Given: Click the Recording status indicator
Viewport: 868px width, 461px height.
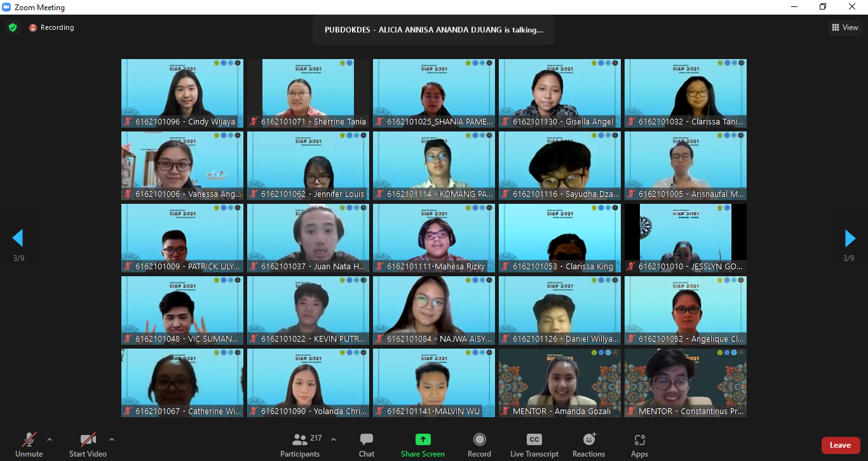Looking at the screenshot, I should point(51,27).
